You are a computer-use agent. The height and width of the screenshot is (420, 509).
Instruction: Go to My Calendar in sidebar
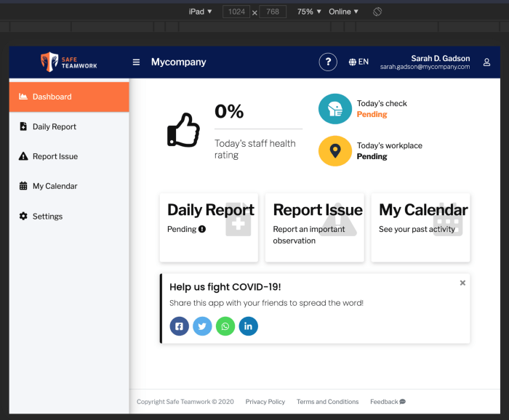coord(55,186)
